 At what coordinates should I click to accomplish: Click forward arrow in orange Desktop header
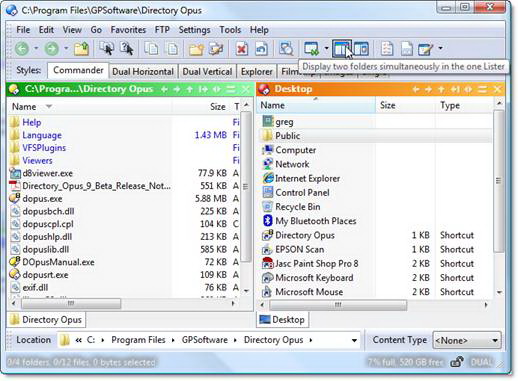tap(428, 89)
